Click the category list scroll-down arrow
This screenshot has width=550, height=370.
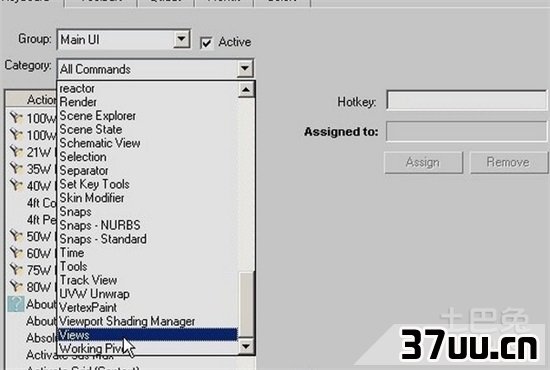[x=246, y=347]
